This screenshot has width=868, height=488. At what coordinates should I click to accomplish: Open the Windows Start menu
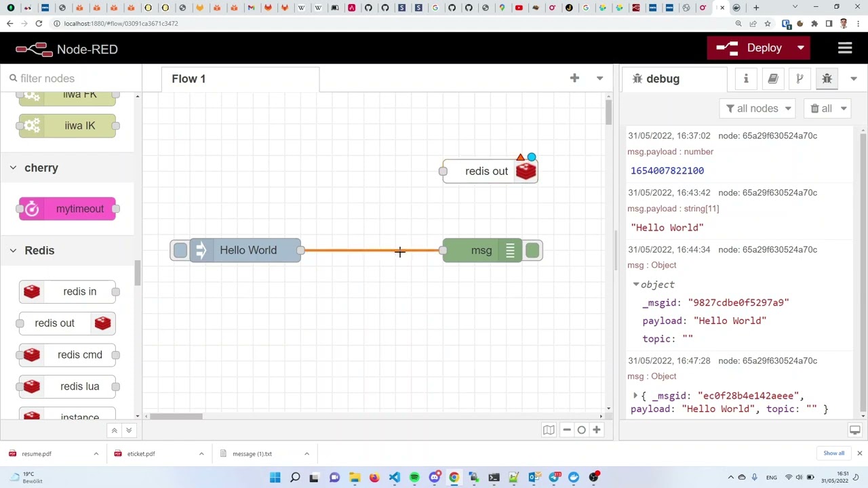[275, 478]
